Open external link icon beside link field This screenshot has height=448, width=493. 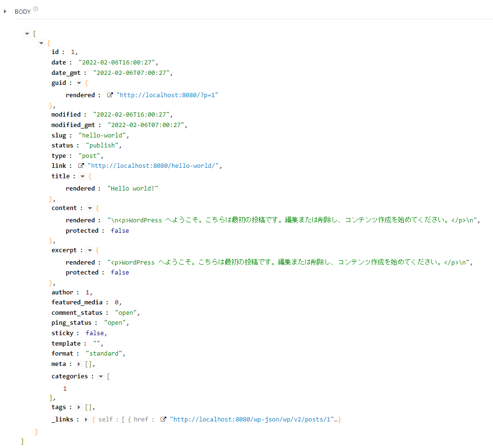point(81,165)
